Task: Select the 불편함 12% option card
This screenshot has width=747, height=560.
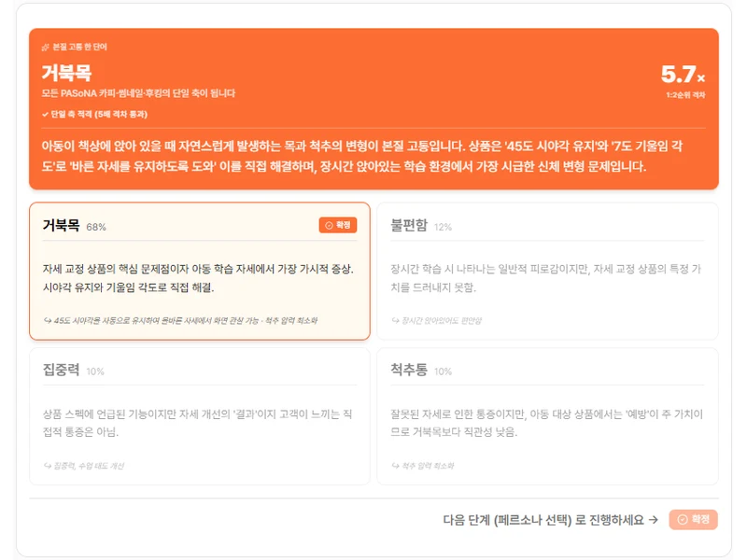Action: pyautogui.click(x=547, y=271)
